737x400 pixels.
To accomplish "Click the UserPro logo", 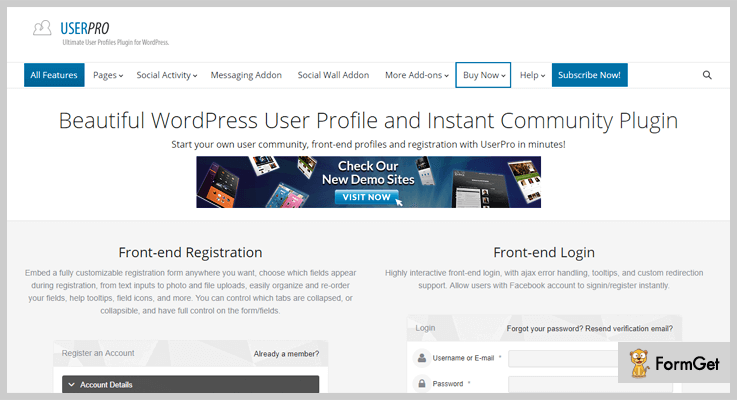I will pyautogui.click(x=71, y=29).
